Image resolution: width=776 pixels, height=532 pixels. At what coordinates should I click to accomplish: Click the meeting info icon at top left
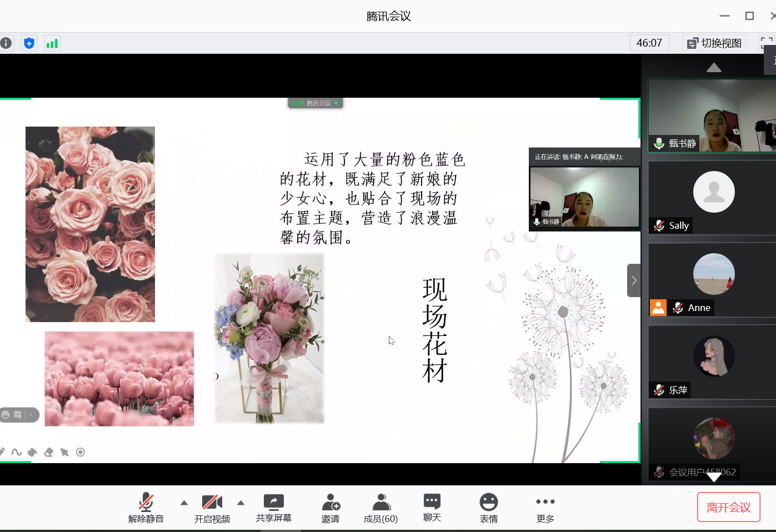[x=6, y=43]
